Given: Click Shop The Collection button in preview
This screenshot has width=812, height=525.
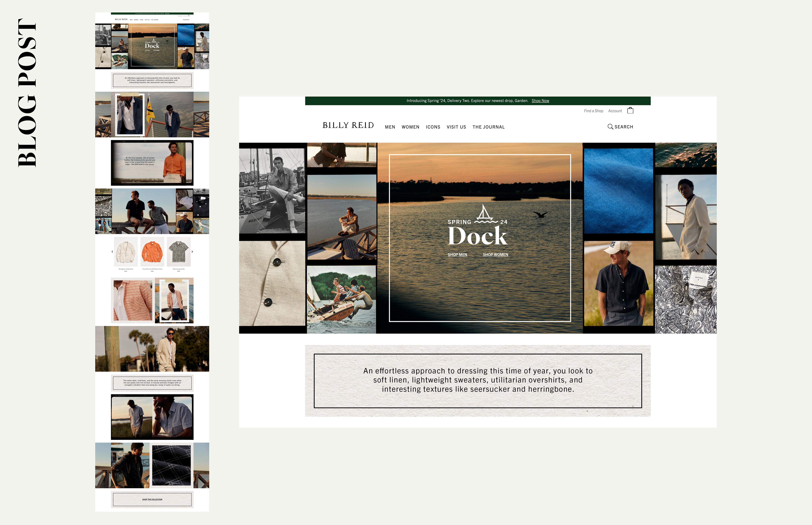Looking at the screenshot, I should pos(152,499).
